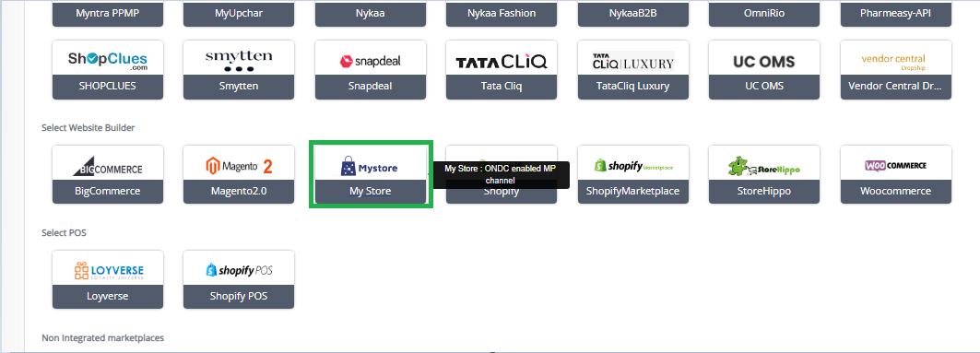This screenshot has height=353, width=980.
Task: Select the MyUpchar channel button
Action: [x=239, y=13]
